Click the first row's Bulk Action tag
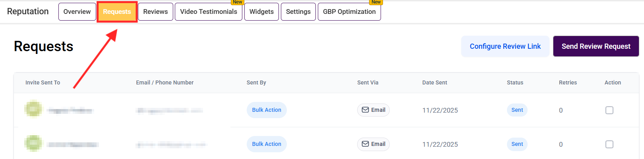644x159 pixels. pos(267,110)
